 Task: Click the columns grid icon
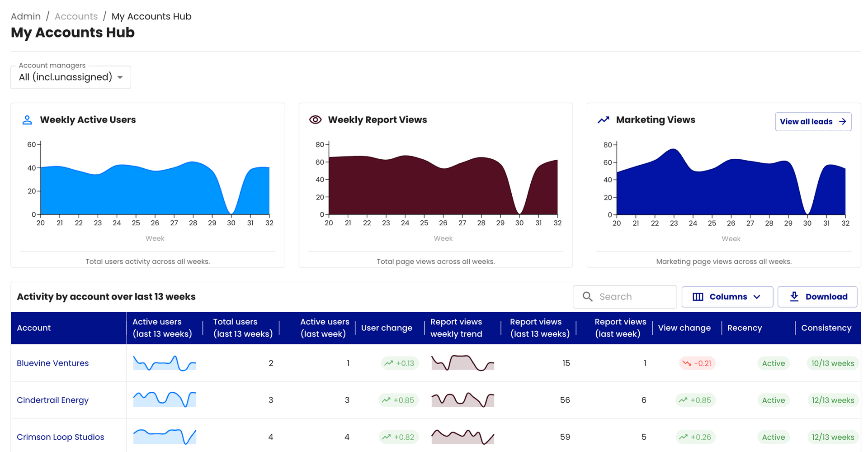click(x=698, y=297)
